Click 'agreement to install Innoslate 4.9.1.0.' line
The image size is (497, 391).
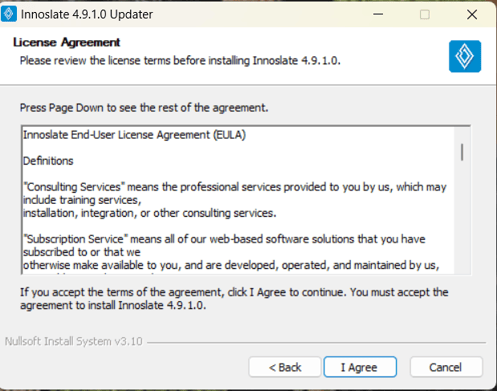(x=113, y=305)
